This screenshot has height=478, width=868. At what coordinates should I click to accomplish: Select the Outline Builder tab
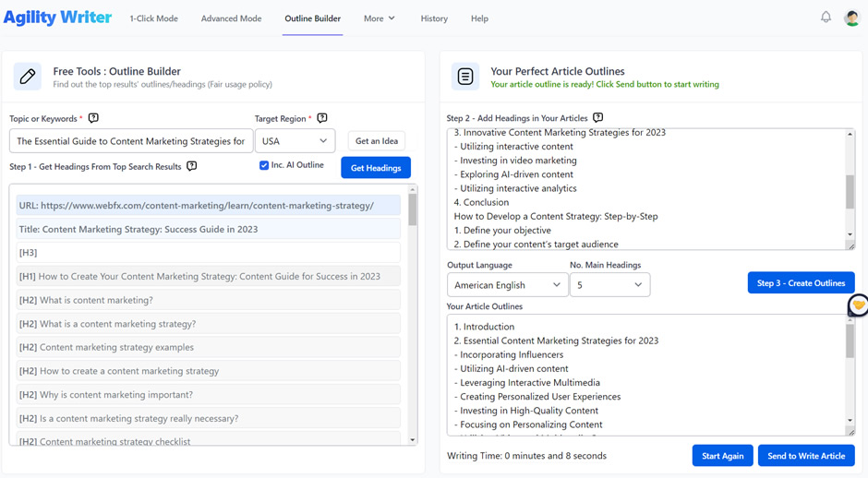(313, 18)
